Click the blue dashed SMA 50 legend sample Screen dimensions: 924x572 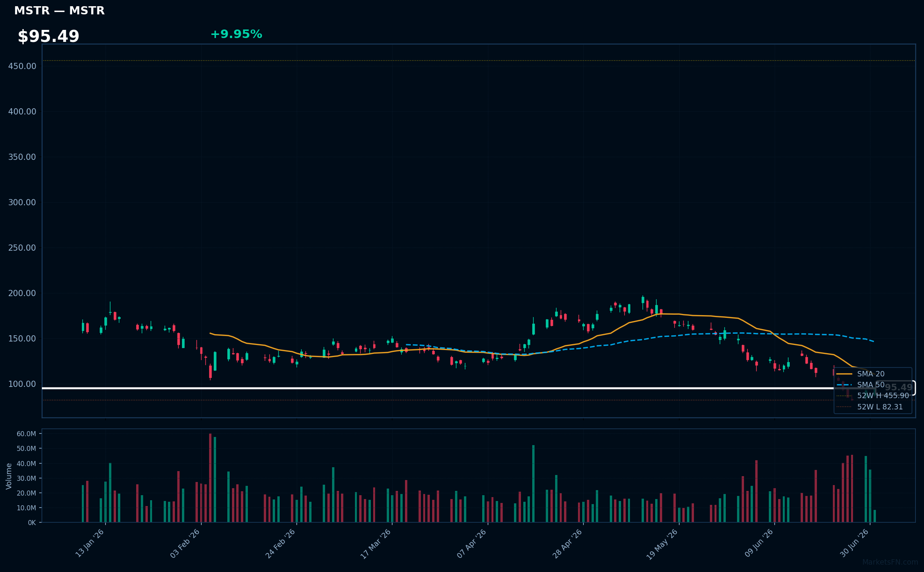click(844, 385)
